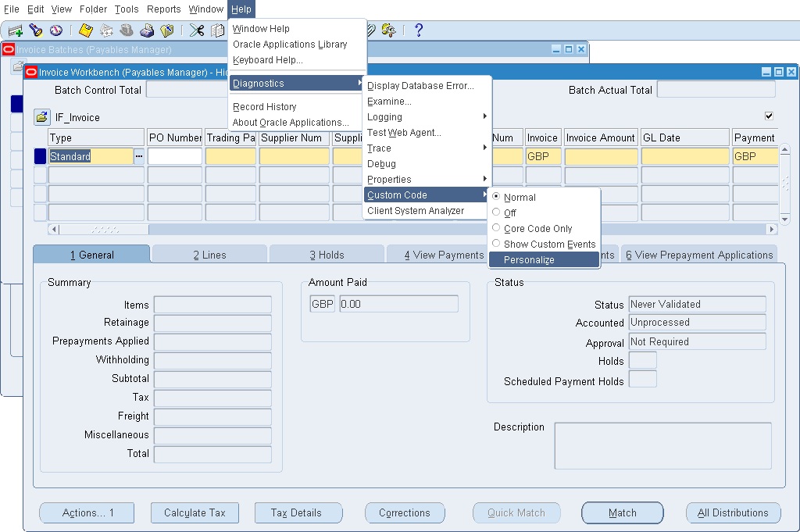Click the PO Number field in first row
This screenshot has height=532, width=800.
tap(174, 156)
